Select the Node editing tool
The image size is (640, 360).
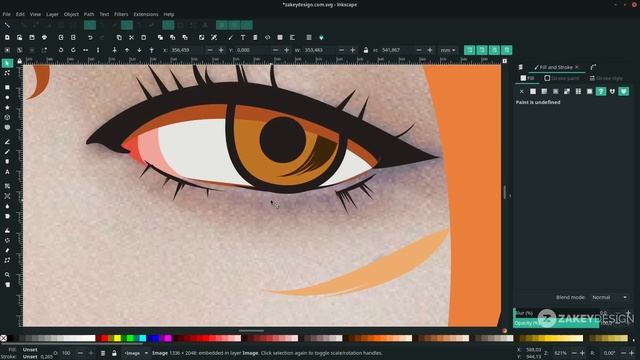point(7,73)
